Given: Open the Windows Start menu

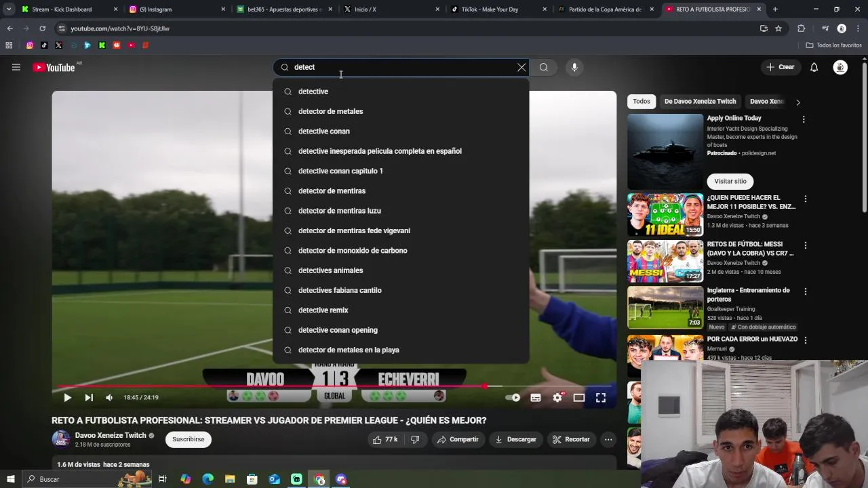Looking at the screenshot, I should (x=10, y=479).
